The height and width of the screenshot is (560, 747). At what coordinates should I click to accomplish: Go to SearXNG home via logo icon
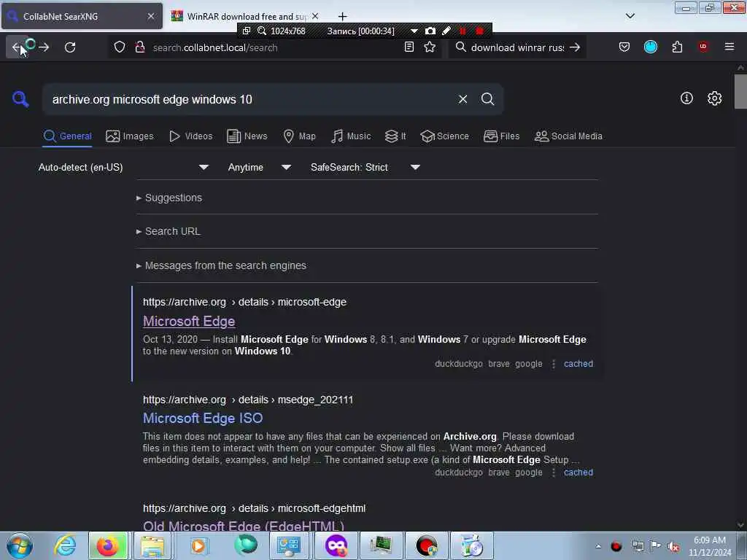pos(20,99)
